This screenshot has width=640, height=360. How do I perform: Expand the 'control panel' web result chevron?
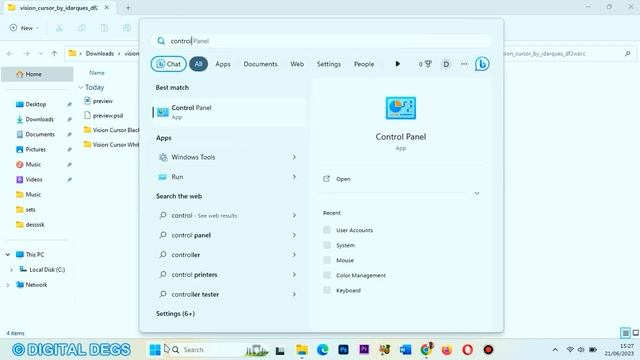coord(294,235)
